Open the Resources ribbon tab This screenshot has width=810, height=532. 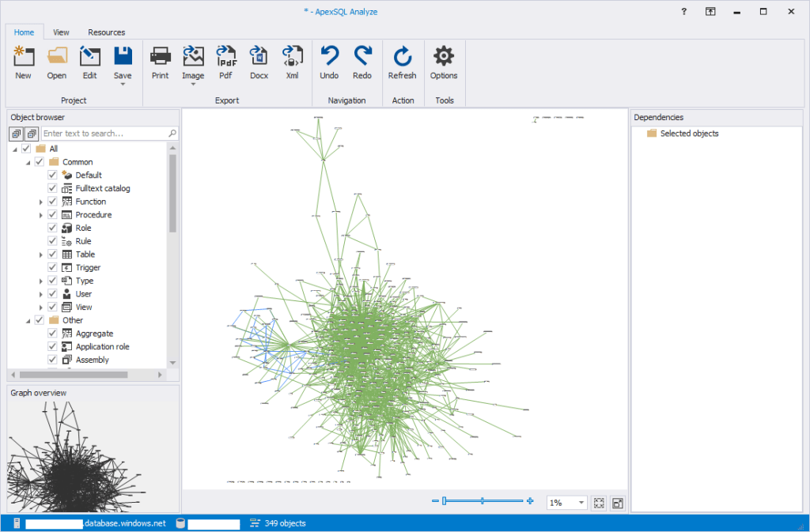pyautogui.click(x=106, y=32)
